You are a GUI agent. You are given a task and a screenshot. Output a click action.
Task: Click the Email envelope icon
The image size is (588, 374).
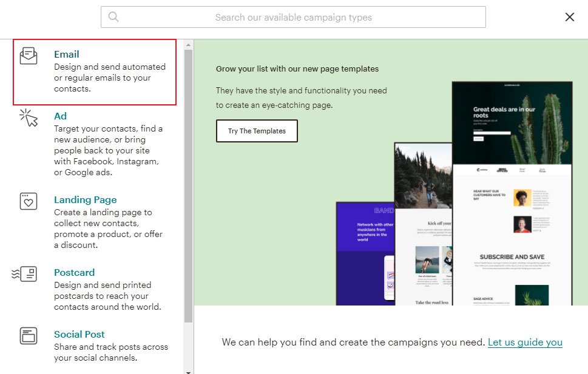pyautogui.click(x=29, y=55)
